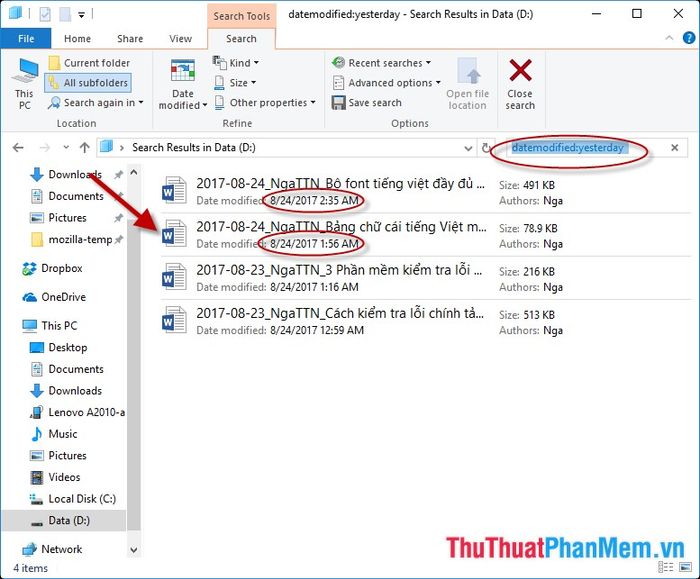The width and height of the screenshot is (700, 579).
Task: Click the red Close search icon
Action: coord(520,71)
